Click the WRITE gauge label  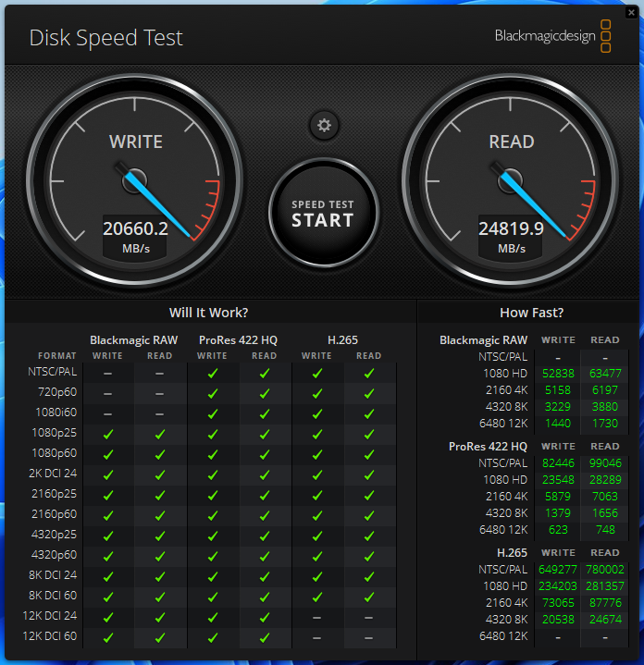point(136,142)
